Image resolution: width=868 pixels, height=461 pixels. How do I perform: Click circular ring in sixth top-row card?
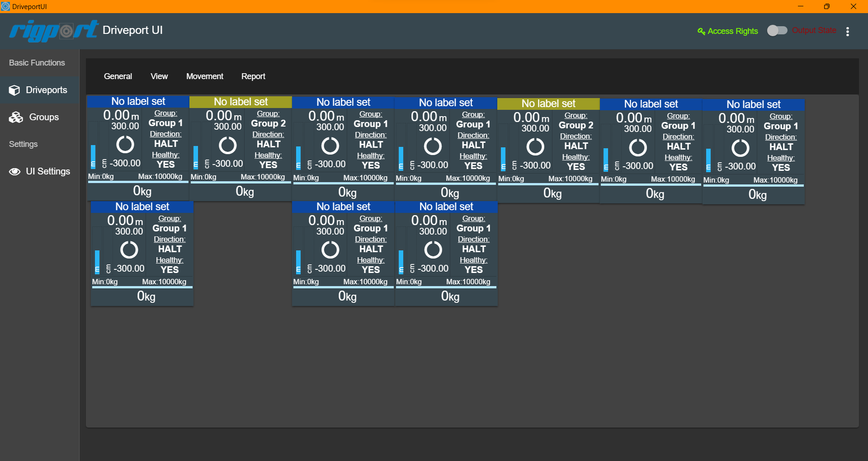(638, 147)
